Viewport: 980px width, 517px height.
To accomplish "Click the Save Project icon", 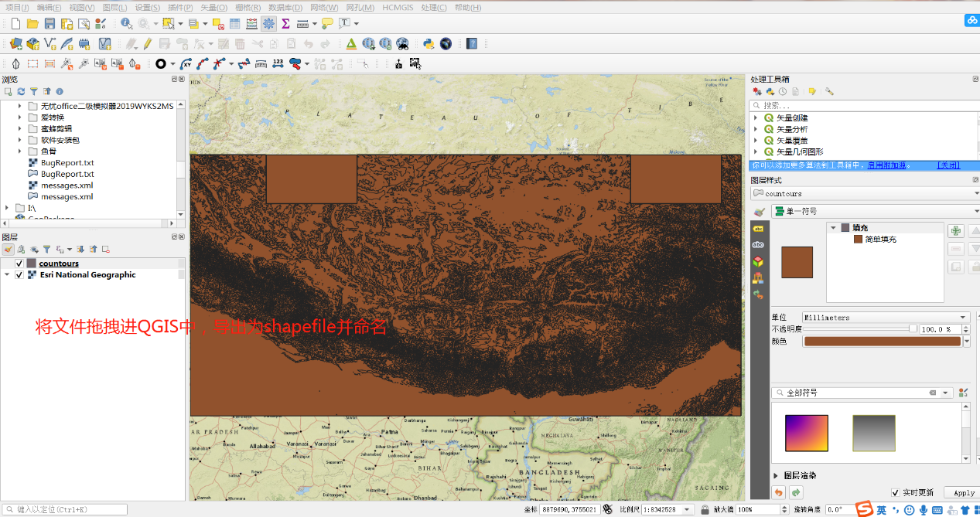I will click(x=50, y=24).
